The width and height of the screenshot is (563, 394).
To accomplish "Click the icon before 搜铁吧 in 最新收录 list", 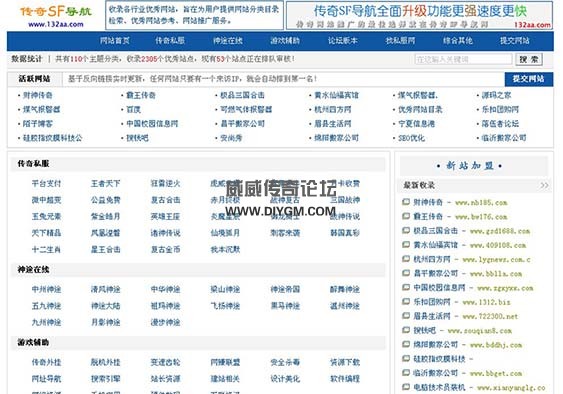I will (406, 330).
